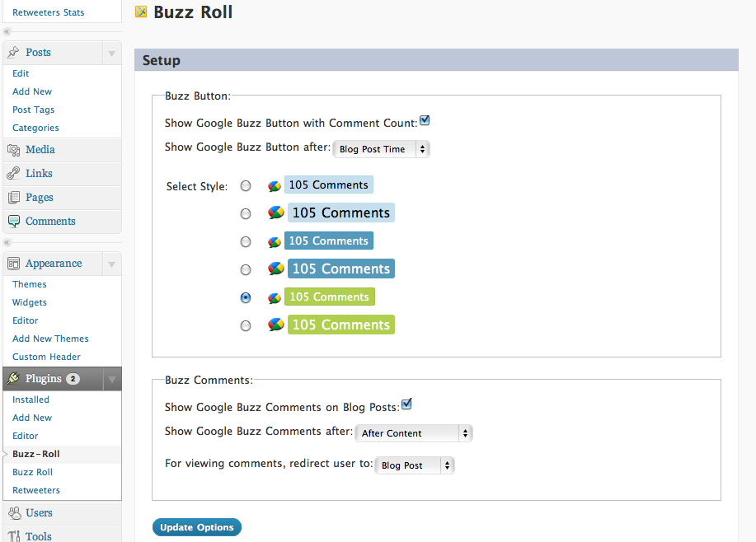Viewport: 756px width, 542px height.
Task: Uncheck Show Google Buzz Button with Comment Count
Action: 425,120
